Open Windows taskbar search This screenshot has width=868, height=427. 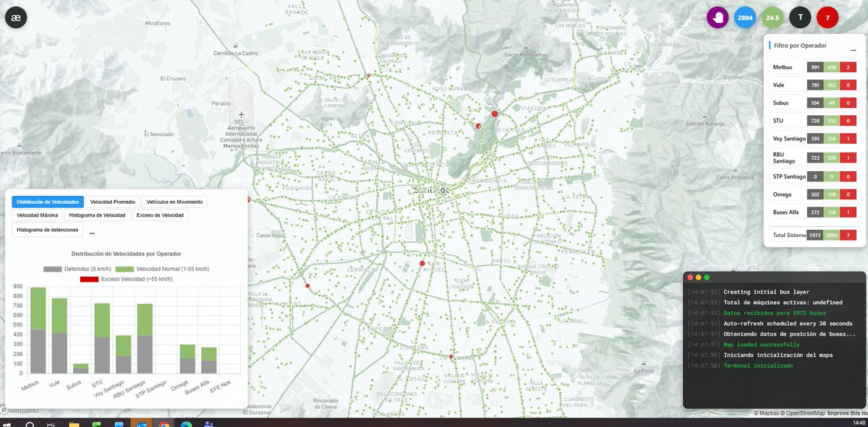(x=30, y=423)
